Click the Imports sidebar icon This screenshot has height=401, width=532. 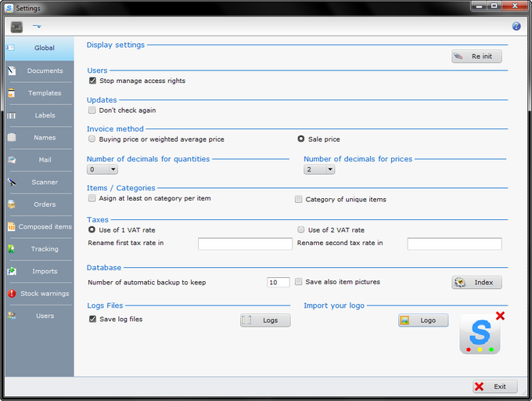12,271
